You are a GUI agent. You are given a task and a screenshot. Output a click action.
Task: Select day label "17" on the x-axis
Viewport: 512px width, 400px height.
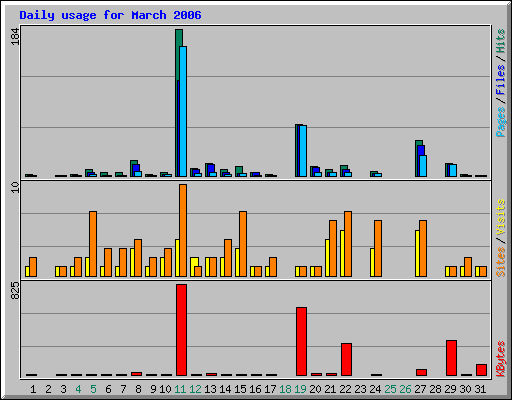click(270, 389)
